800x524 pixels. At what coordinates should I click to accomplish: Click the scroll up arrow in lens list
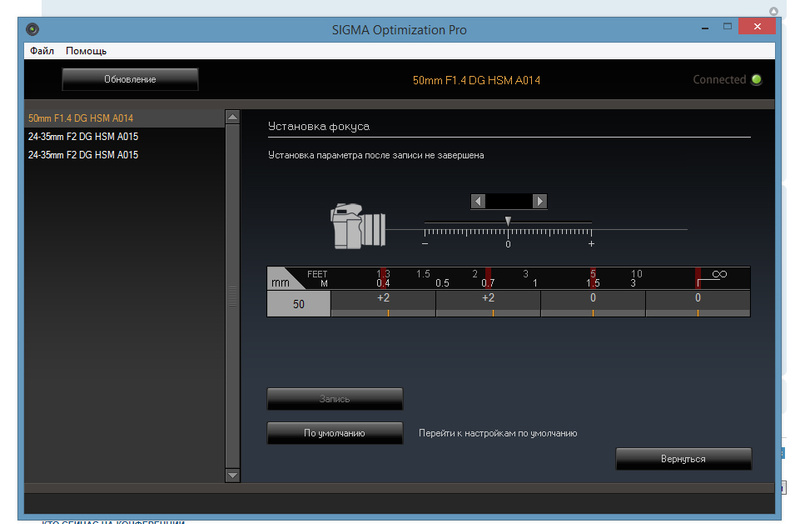tap(233, 117)
